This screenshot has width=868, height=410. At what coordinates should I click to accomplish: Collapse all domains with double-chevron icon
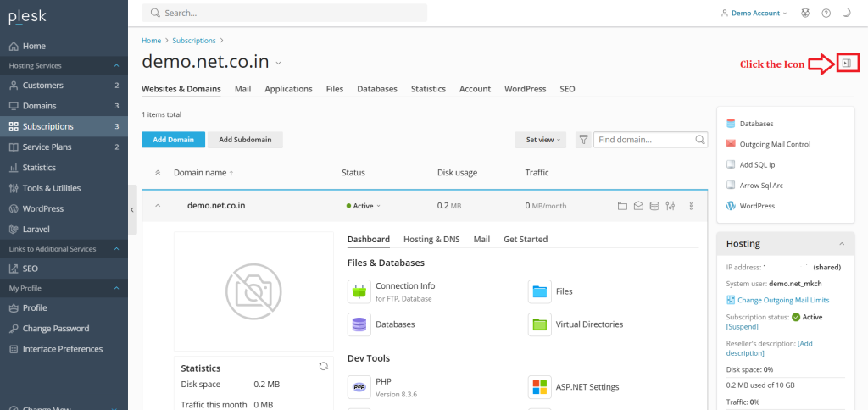pyautogui.click(x=158, y=173)
